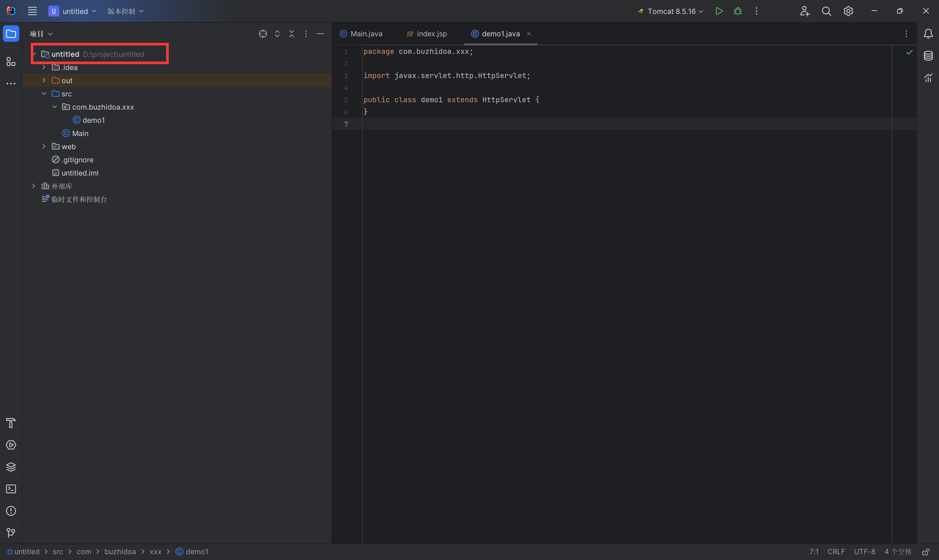Image resolution: width=939 pixels, height=560 pixels.
Task: Toggle read-only lock in status bar
Action: coord(926,552)
